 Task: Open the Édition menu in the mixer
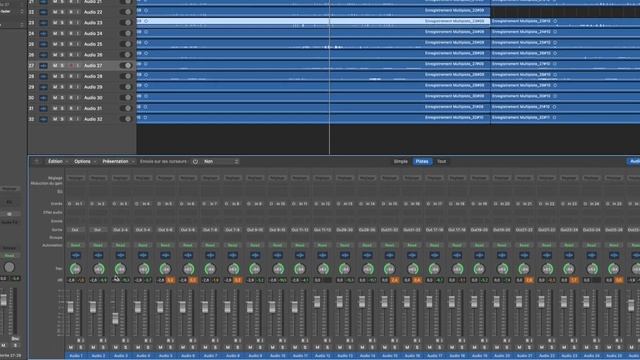coord(58,162)
